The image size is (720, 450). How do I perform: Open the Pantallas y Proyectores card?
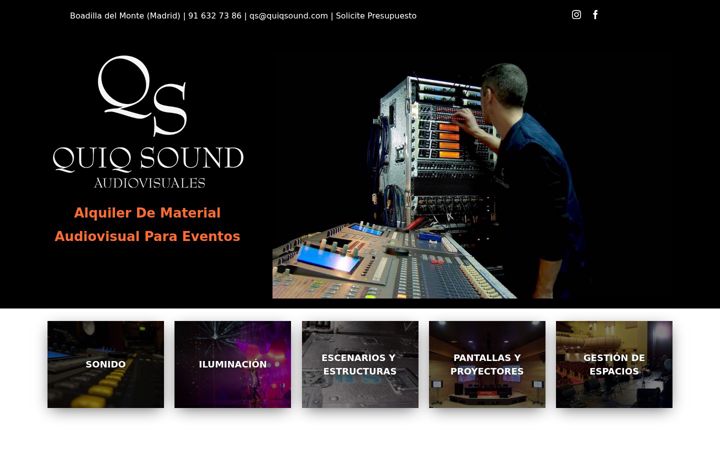click(x=487, y=364)
